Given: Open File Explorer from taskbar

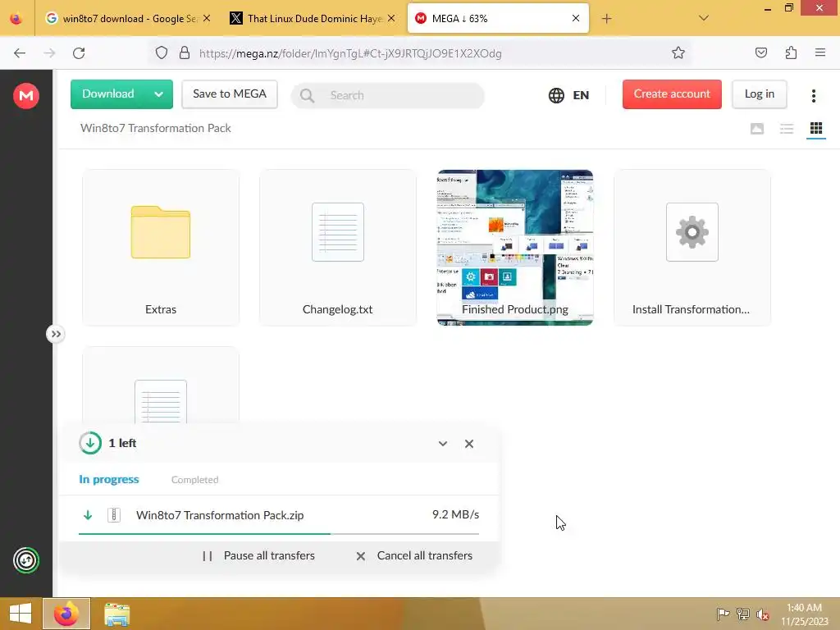Looking at the screenshot, I should click(x=116, y=614).
